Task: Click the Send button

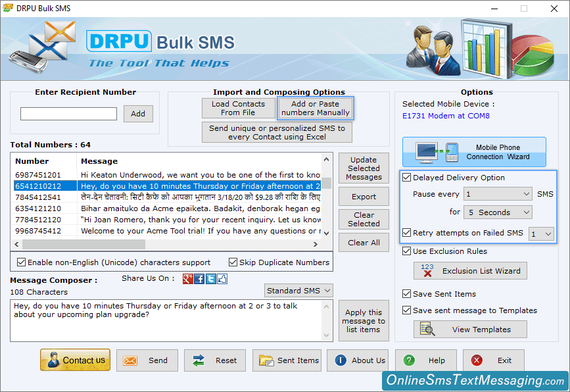Action: coord(147,360)
